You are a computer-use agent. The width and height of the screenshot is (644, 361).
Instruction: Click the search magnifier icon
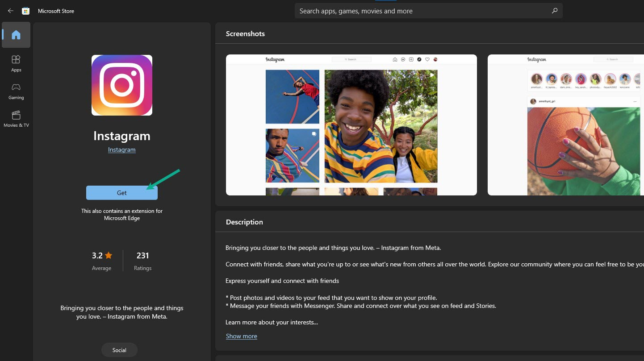554,11
